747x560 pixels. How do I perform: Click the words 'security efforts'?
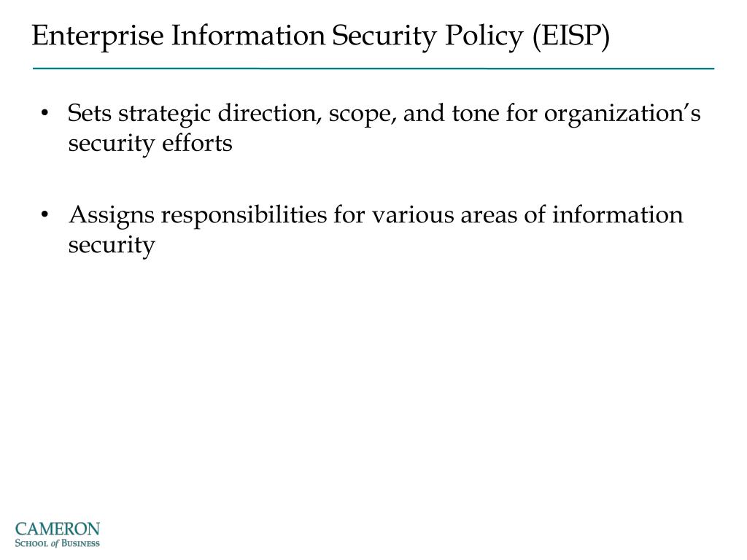[150, 144]
